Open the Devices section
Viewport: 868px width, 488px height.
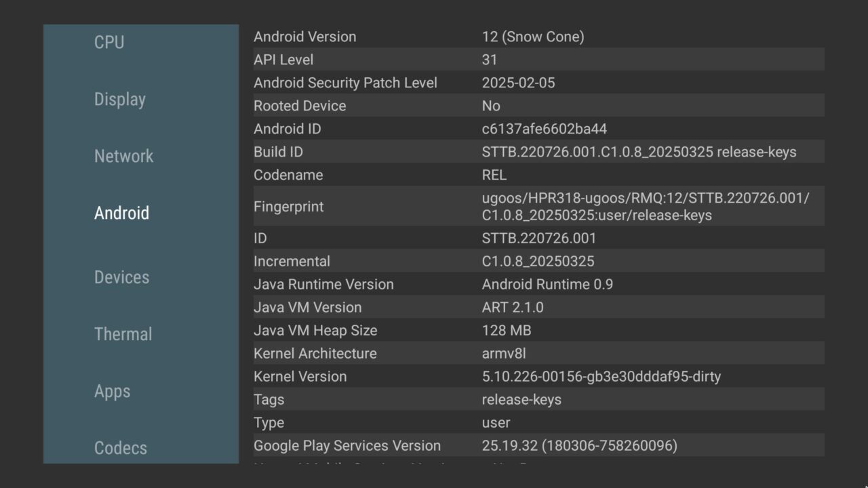click(121, 277)
